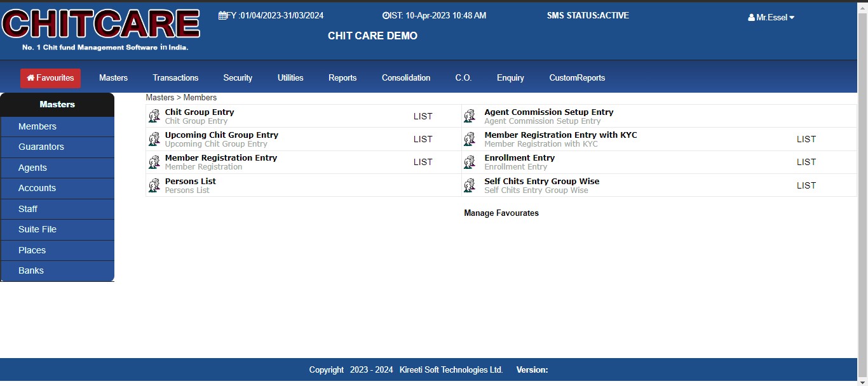Screen dimensions: 868x386
Task: Open LIST for Enrollment Entry
Action: (x=806, y=163)
